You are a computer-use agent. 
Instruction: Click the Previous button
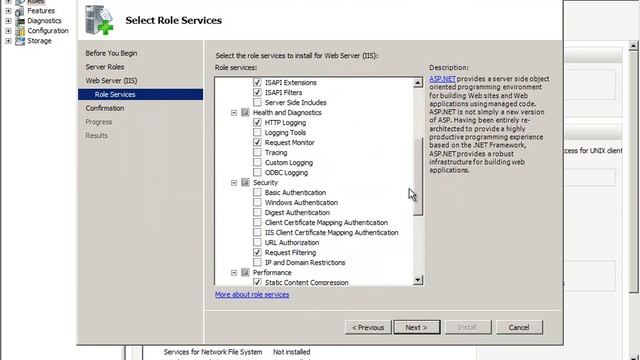tap(368, 327)
